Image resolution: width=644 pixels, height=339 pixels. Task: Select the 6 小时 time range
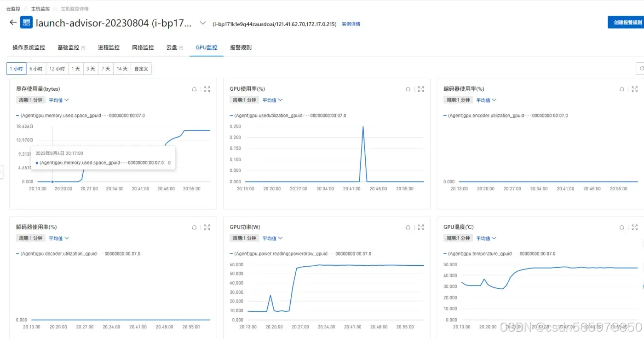click(x=36, y=69)
